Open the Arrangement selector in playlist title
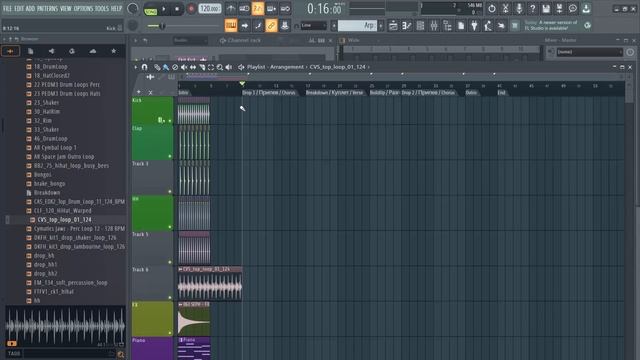 pos(287,67)
